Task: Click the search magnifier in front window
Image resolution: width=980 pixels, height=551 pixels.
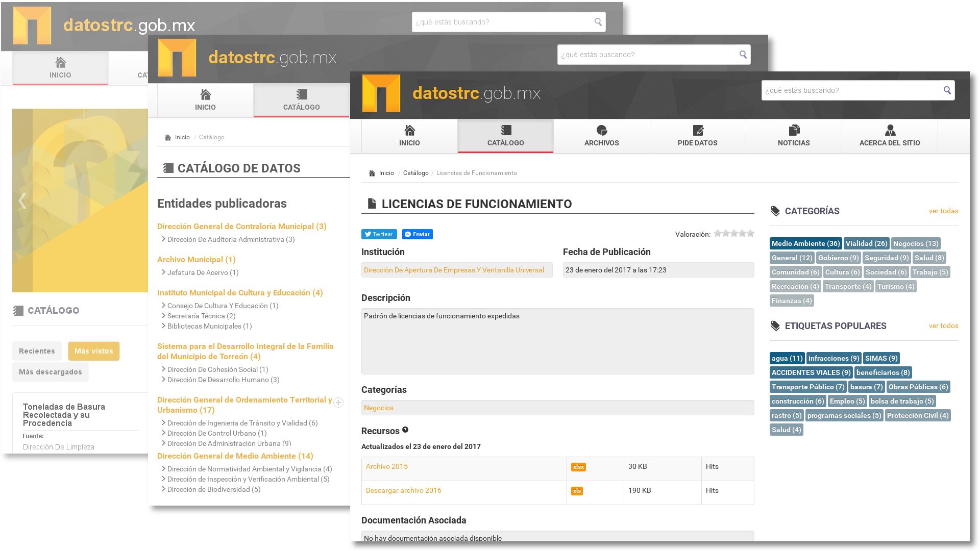Action: (947, 90)
